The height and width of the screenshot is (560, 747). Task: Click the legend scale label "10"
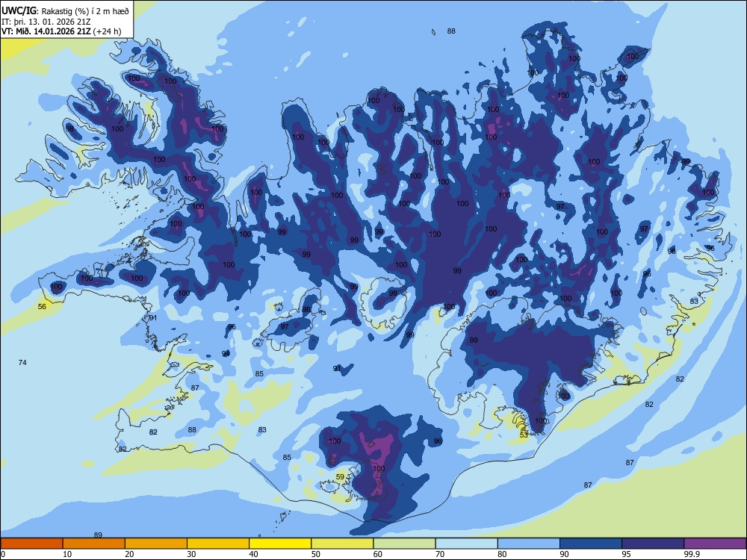[x=67, y=554]
